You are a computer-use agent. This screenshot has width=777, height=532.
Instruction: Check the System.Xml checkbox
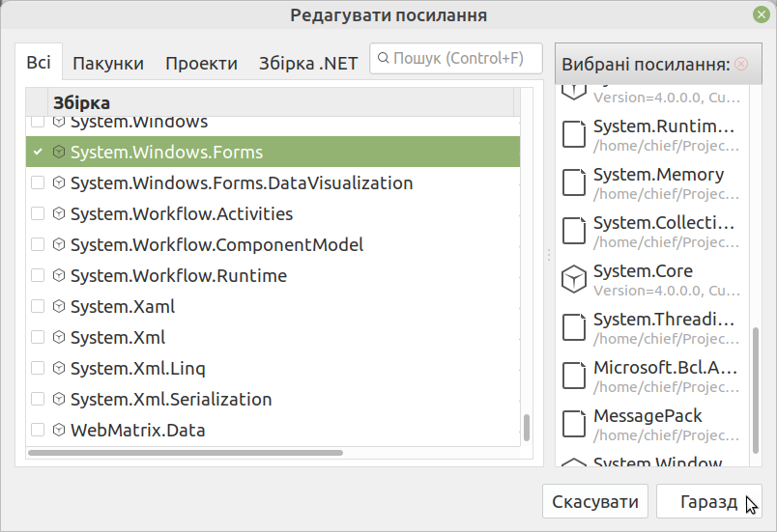[38, 338]
